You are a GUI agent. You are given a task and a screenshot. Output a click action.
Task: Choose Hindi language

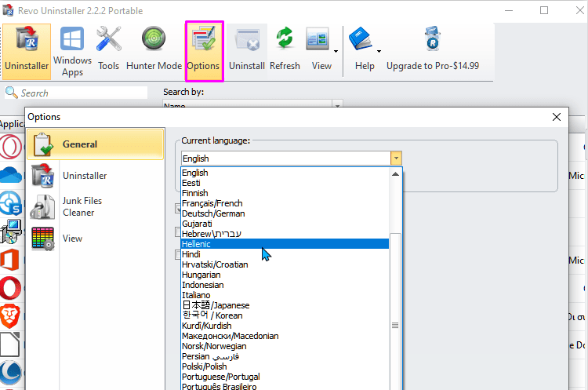coord(285,254)
